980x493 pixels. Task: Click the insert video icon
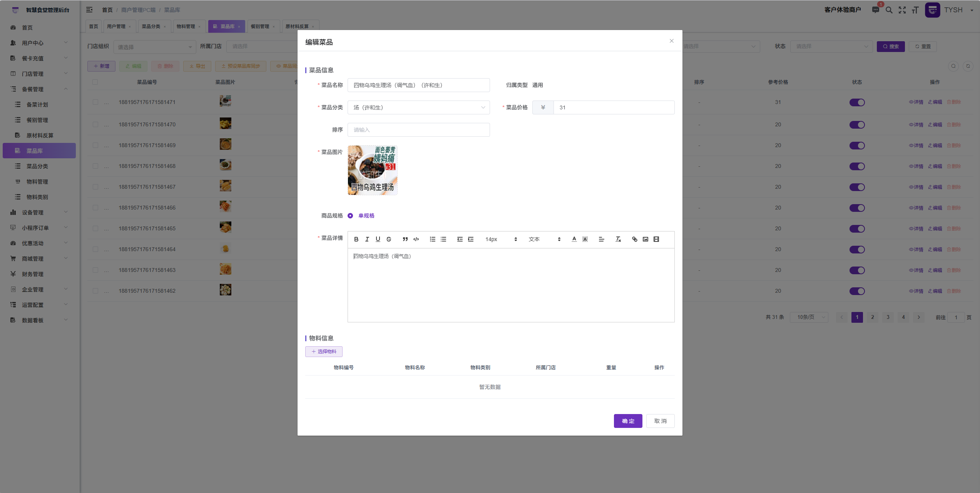656,239
